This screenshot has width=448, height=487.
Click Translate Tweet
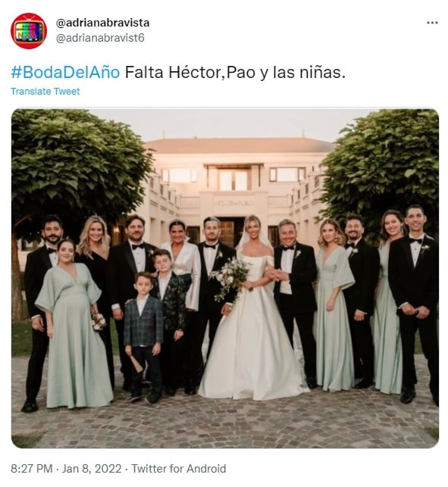pos(45,92)
